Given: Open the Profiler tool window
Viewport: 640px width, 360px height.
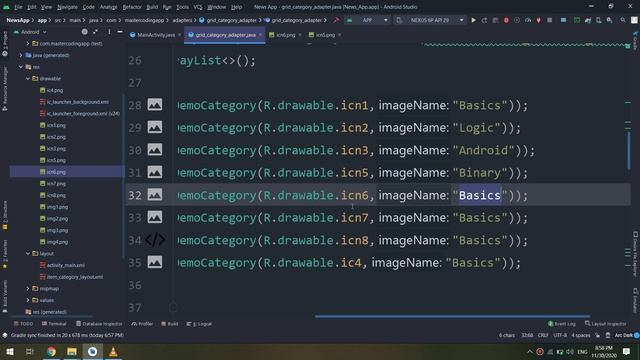Looking at the screenshot, I should [142, 324].
